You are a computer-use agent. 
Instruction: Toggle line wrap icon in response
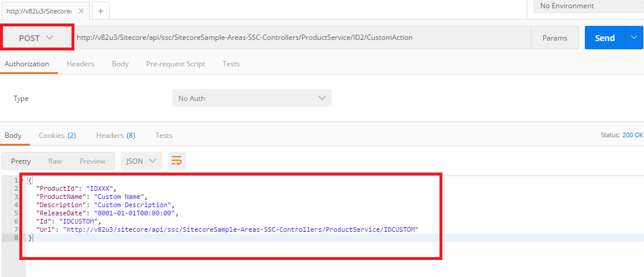click(x=176, y=161)
